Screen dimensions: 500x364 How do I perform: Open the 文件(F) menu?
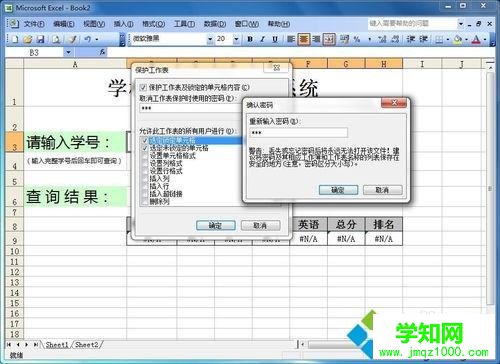click(34, 24)
